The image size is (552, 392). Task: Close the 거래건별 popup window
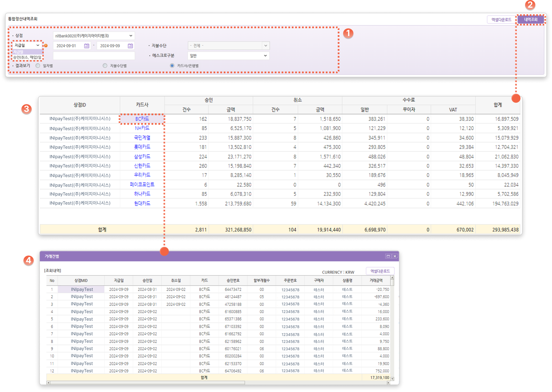395,256
